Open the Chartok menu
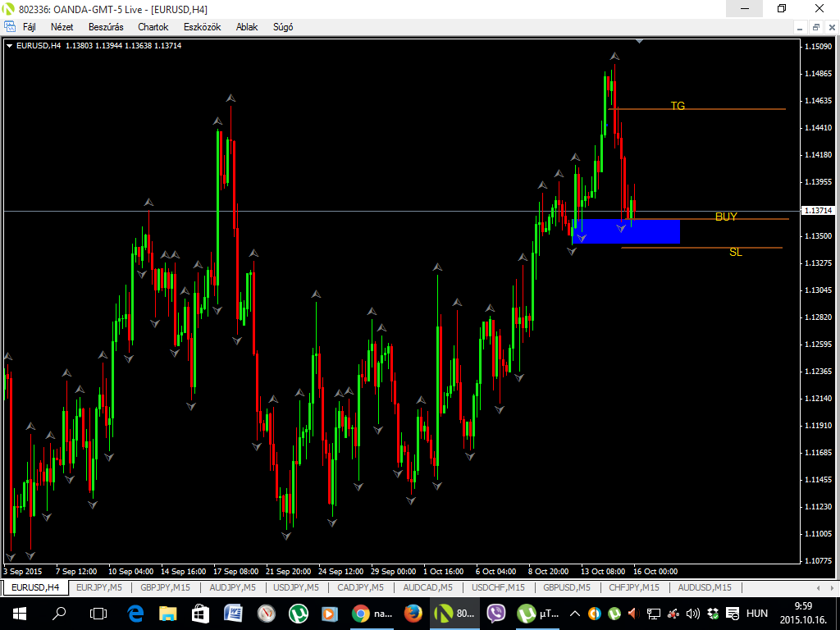Screen dimensions: 840x630 153,27
